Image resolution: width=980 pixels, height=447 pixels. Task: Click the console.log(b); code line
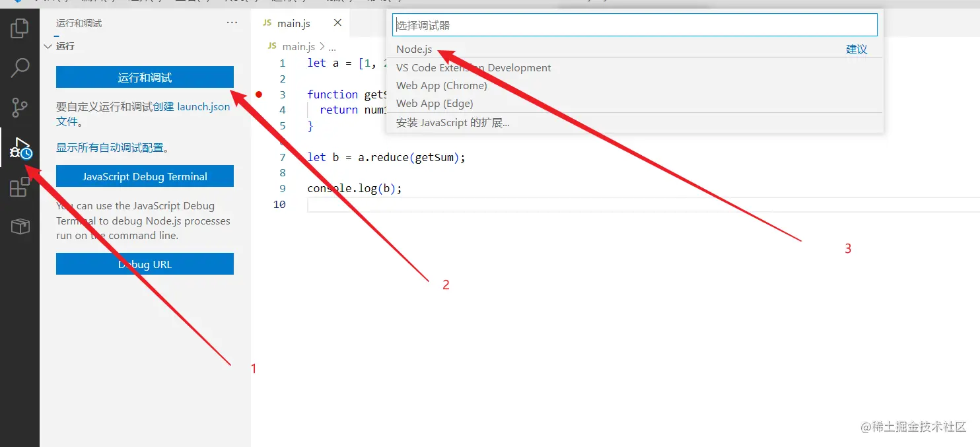click(355, 188)
